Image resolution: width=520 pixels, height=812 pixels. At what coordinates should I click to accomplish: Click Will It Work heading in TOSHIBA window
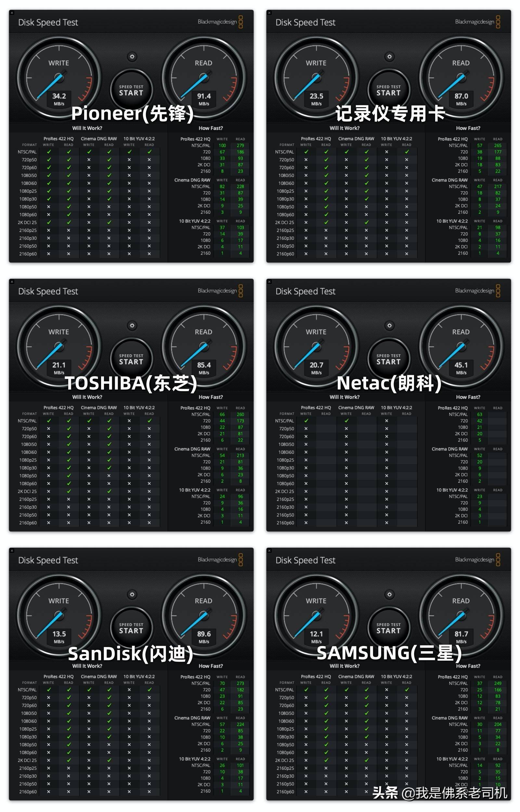[87, 397]
